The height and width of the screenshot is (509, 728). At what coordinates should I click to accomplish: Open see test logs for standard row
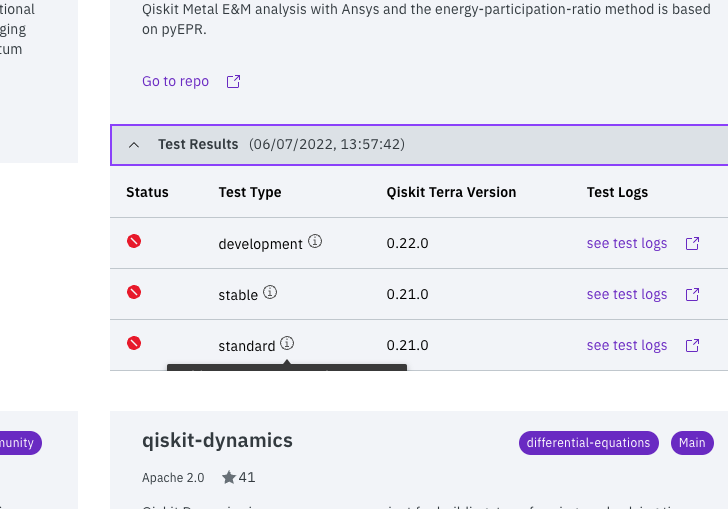coord(627,346)
